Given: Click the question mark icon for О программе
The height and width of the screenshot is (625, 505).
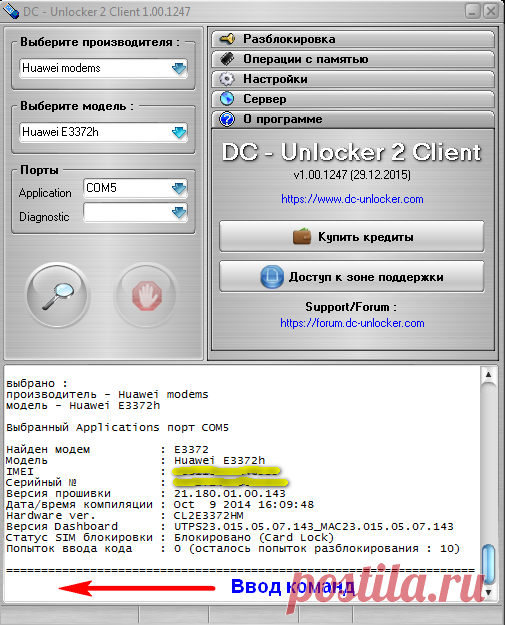Looking at the screenshot, I should click(227, 119).
